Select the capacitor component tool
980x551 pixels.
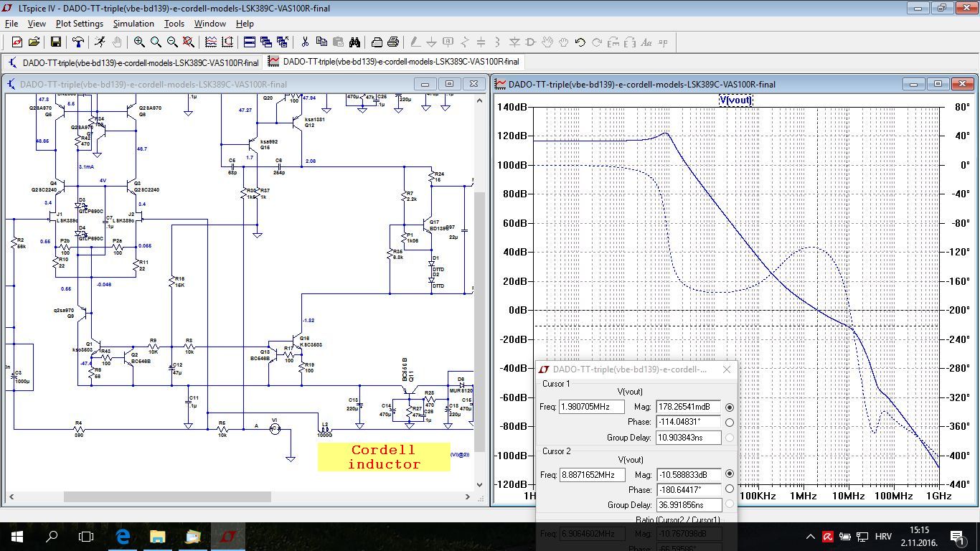pos(481,42)
